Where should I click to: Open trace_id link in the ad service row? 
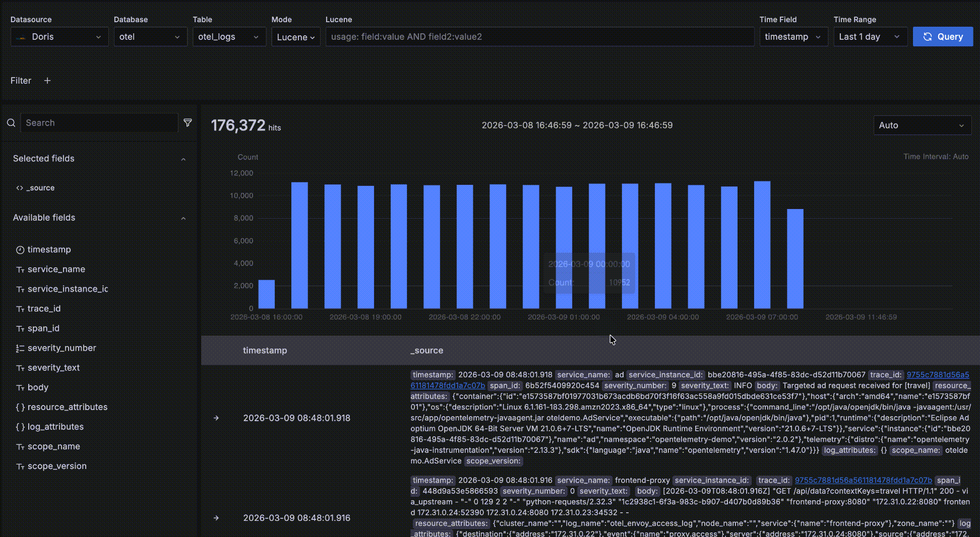(x=938, y=375)
